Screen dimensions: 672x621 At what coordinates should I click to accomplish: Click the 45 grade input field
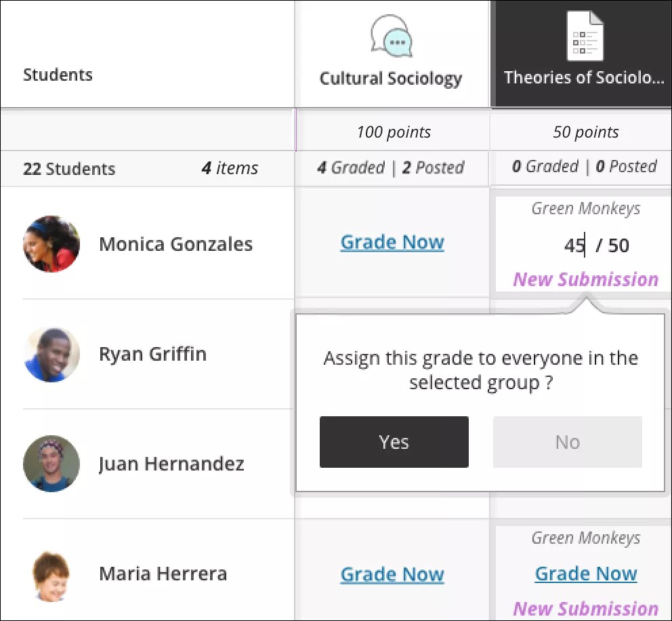574,245
